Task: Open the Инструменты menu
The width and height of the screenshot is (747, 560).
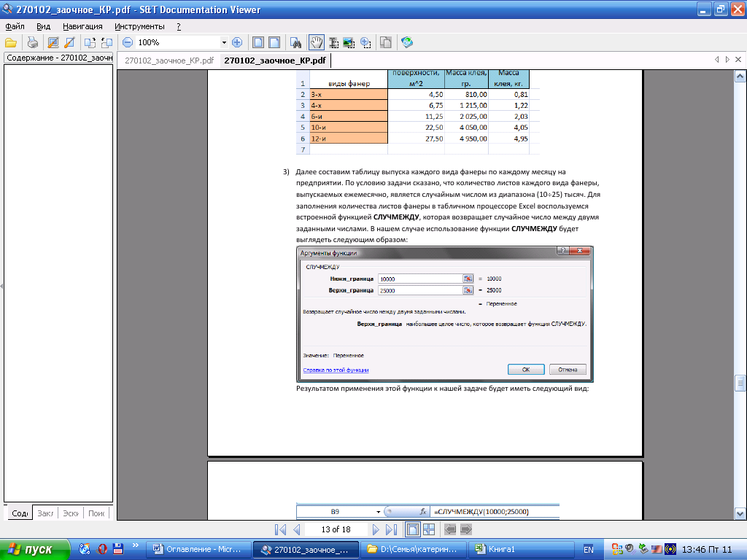Action: (x=139, y=26)
